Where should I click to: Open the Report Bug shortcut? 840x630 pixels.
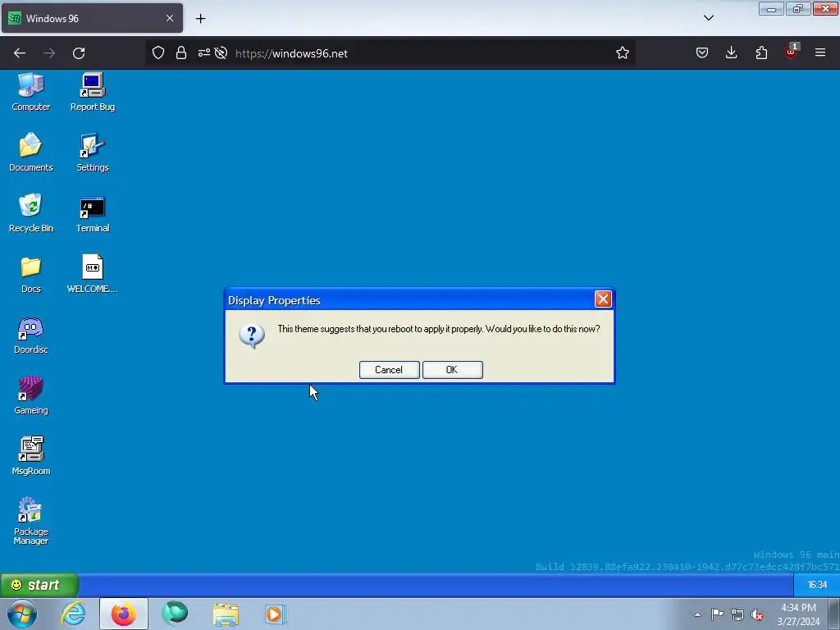[x=93, y=92]
